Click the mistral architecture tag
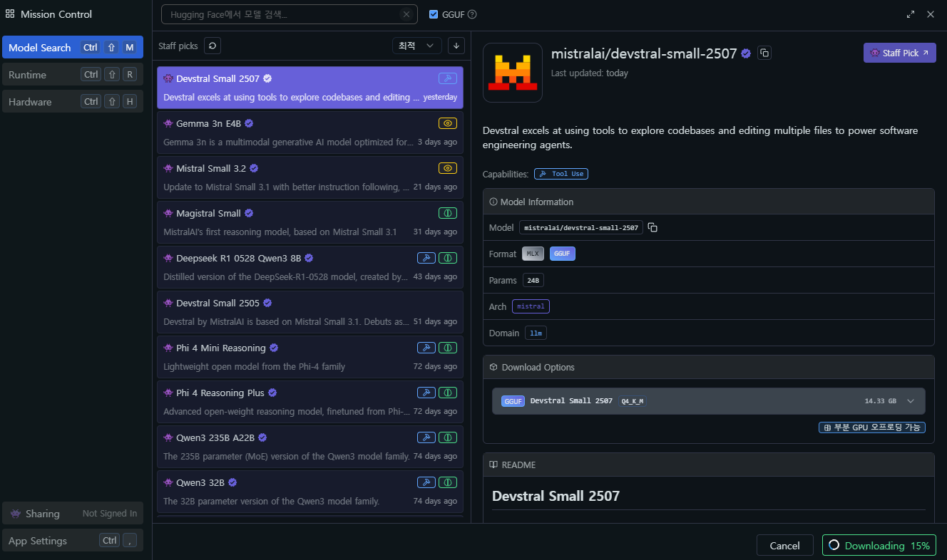The width and height of the screenshot is (947, 560). tap(531, 306)
